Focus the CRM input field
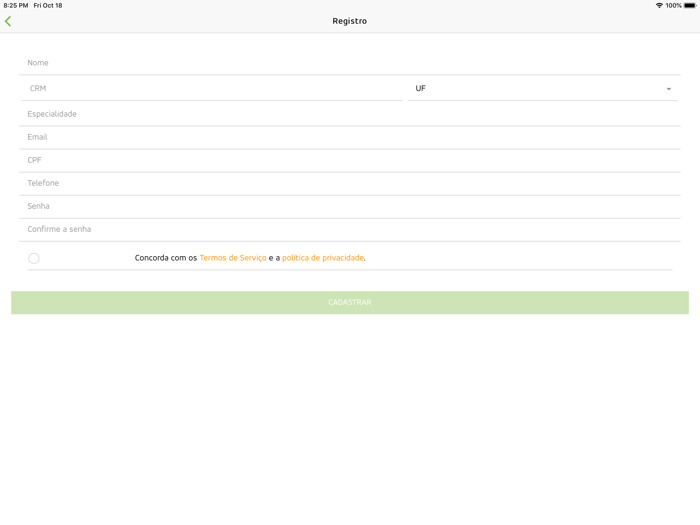Screen dimensions: 700x525 212,88
